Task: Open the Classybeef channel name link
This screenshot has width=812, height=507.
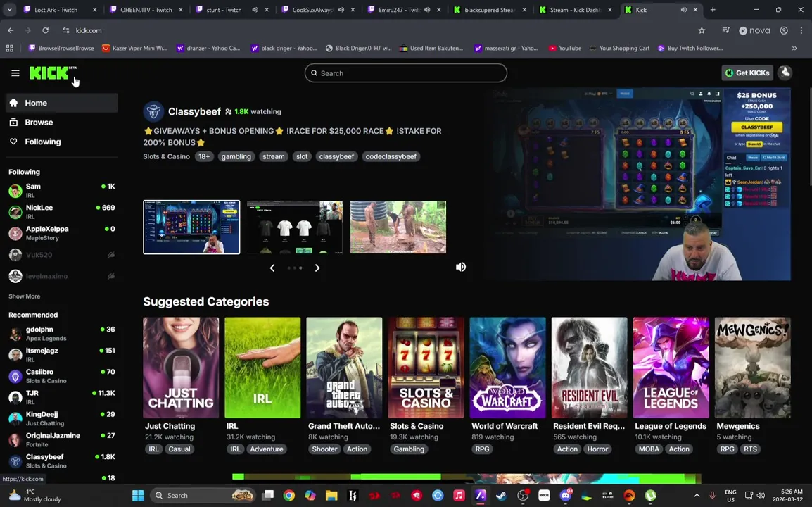Action: pyautogui.click(x=194, y=111)
